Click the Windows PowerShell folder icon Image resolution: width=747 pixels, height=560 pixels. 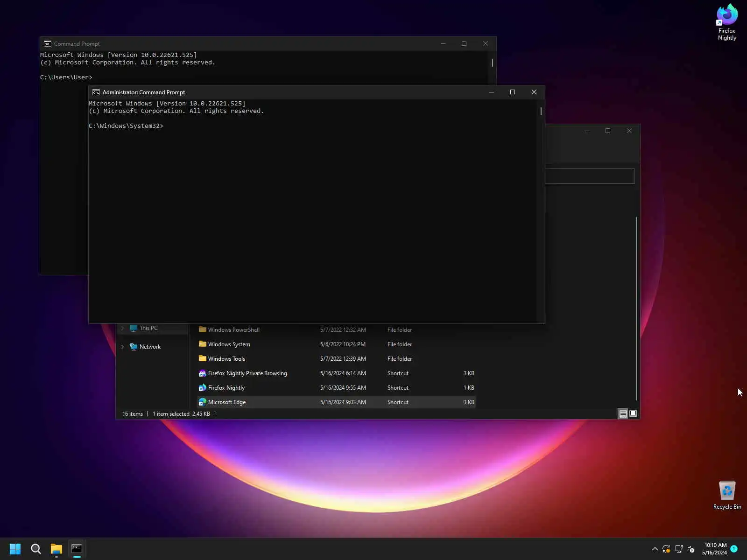[203, 329]
